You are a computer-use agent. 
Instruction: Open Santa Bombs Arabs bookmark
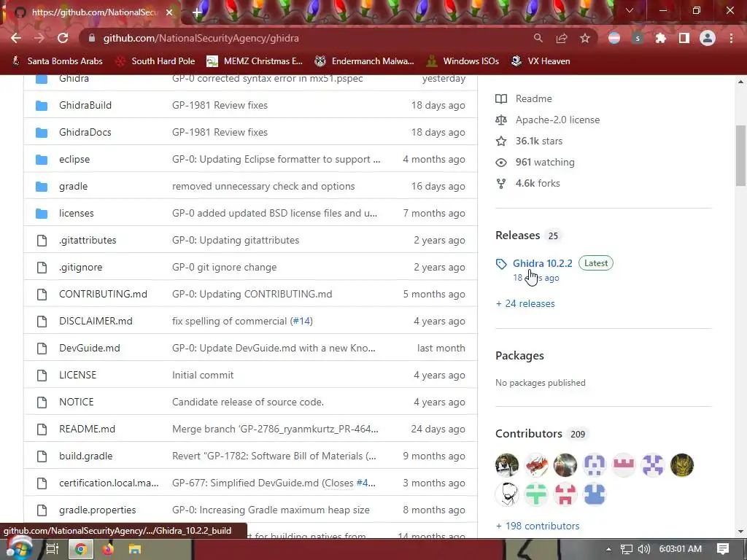click(x=57, y=61)
